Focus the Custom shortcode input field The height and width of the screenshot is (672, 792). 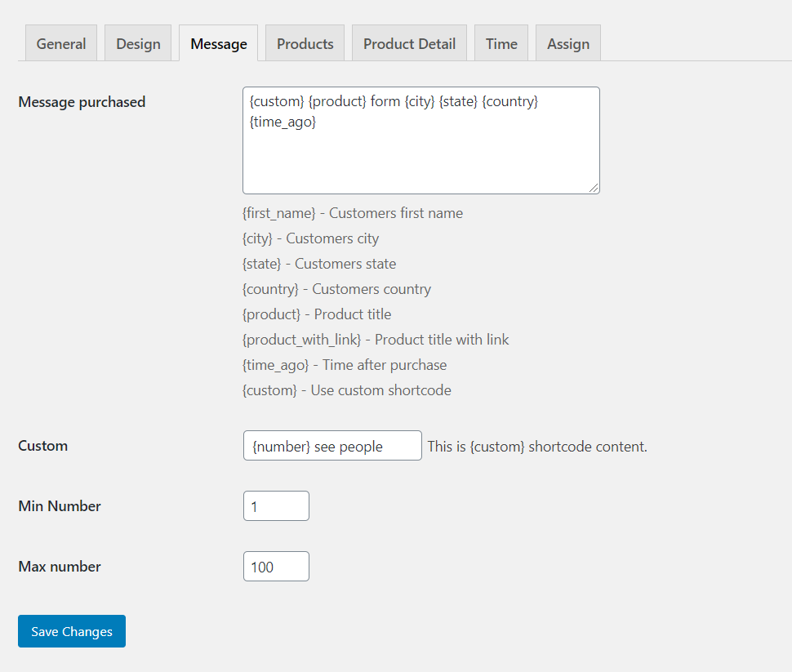coord(332,446)
